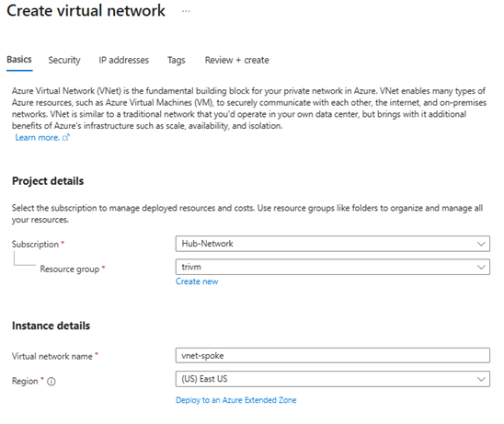Image resolution: width=504 pixels, height=424 pixels.
Task: Select the Basics tab
Action: pos(19,60)
